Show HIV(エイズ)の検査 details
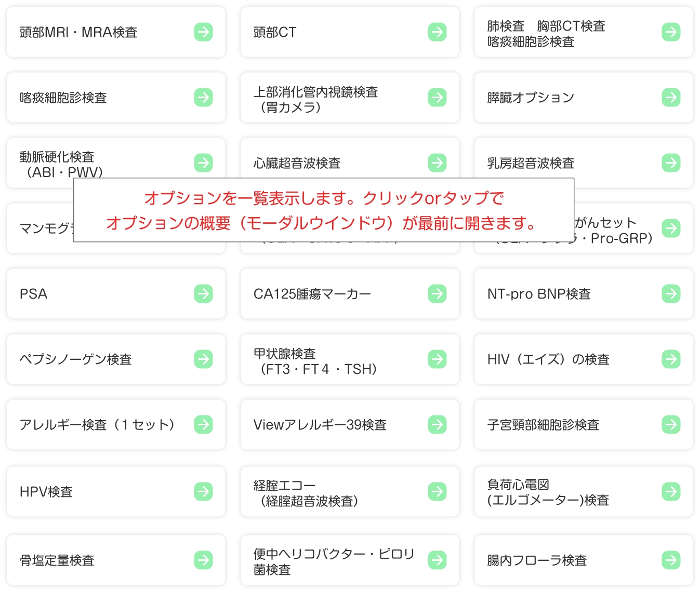Screen dimensions: 700x592 click(583, 359)
